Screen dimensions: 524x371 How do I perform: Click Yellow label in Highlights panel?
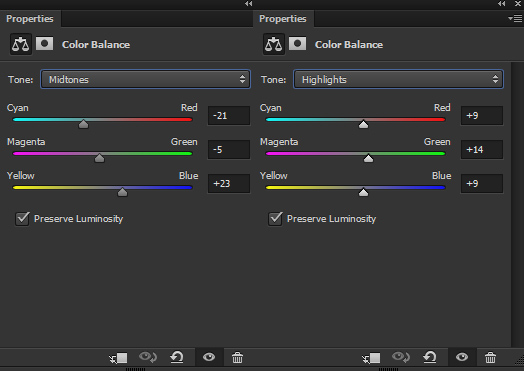[x=274, y=175]
